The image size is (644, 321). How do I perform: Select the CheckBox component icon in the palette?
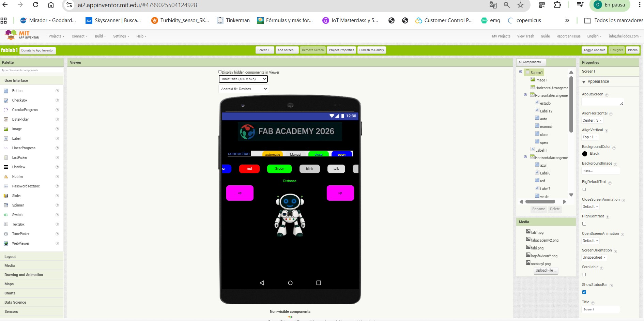[x=6, y=100]
